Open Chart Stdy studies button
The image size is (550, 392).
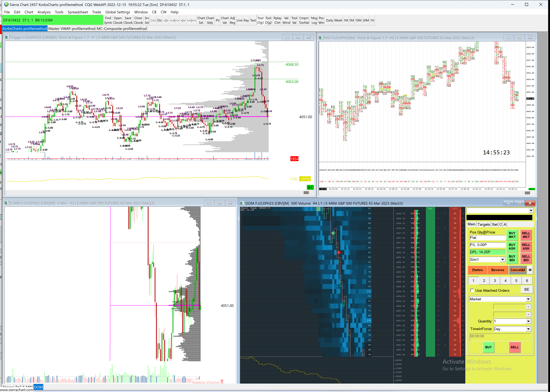pyautogui.click(x=210, y=20)
